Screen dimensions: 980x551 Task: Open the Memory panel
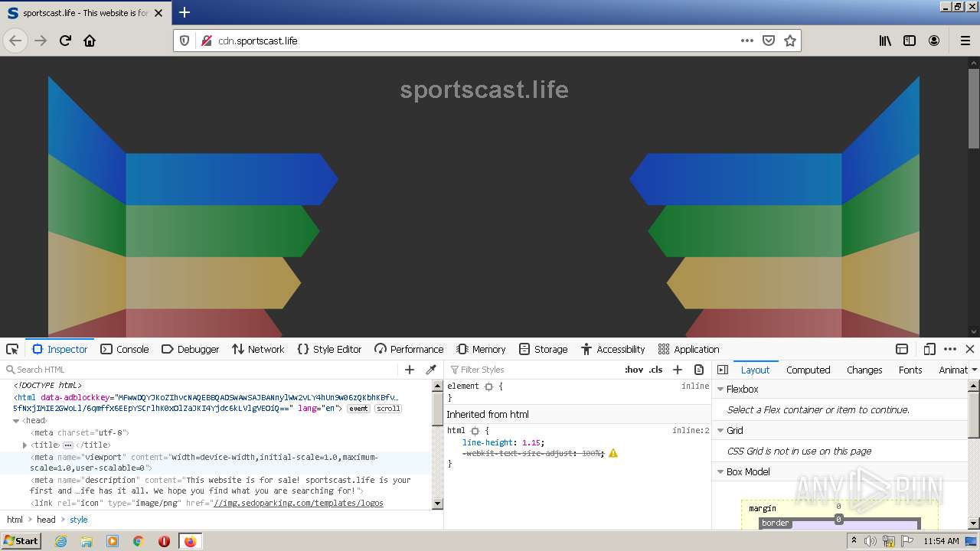(481, 349)
